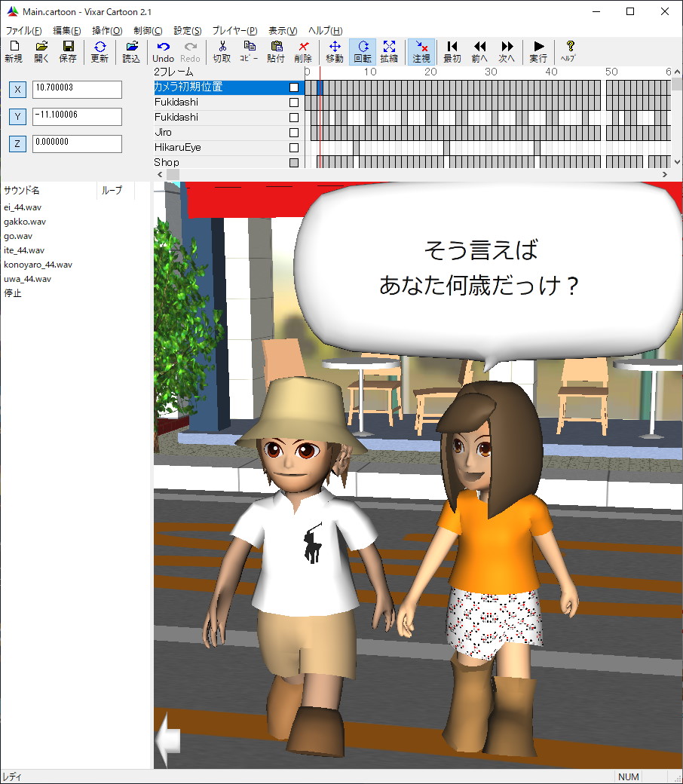Click the Z axis button
This screenshot has width=683, height=784.
17,143
